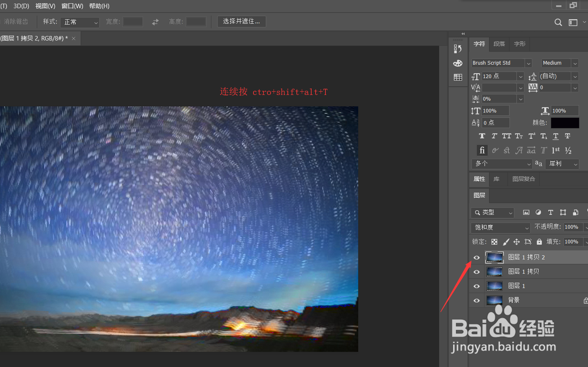Close the 图层 1 拷贝 2 document tab
This screenshot has width=588, height=367.
point(74,38)
